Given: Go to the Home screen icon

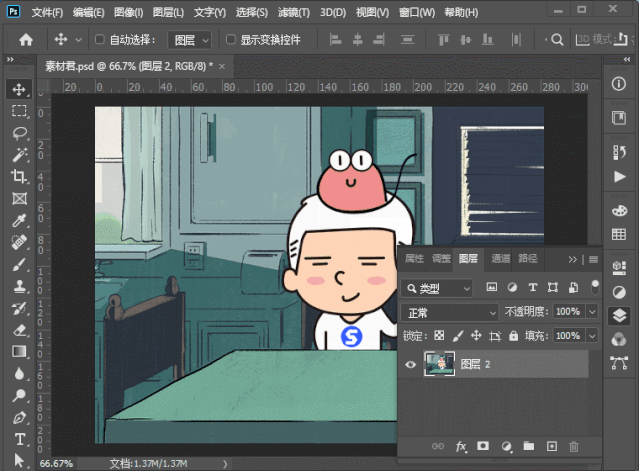Looking at the screenshot, I should coord(26,40).
